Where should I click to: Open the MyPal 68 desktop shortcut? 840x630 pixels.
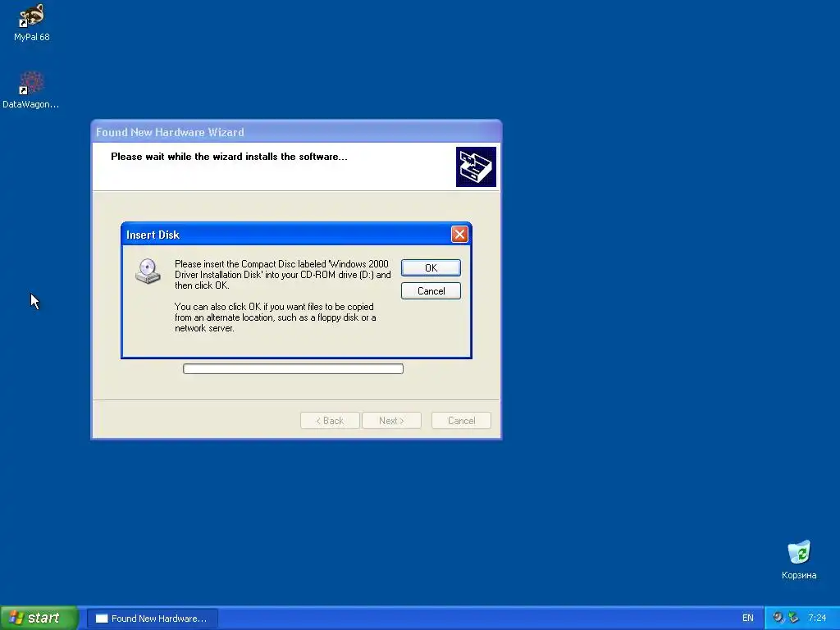click(32, 22)
